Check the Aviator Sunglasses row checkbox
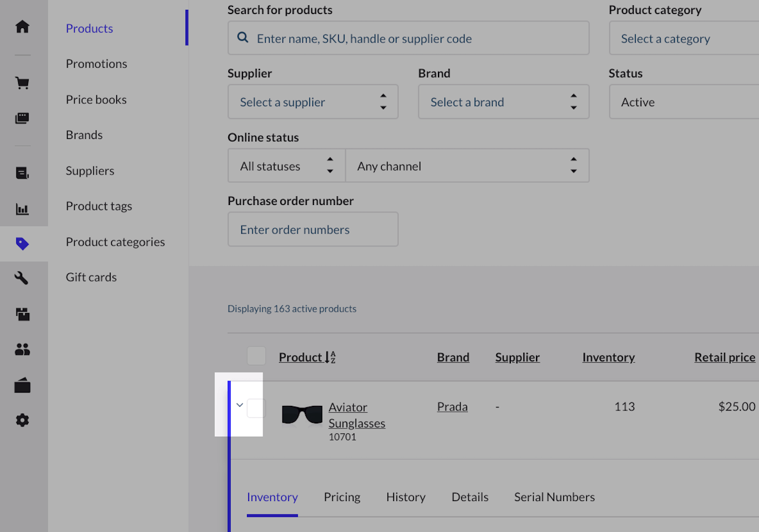Screen dimensions: 759x532 [255, 408]
